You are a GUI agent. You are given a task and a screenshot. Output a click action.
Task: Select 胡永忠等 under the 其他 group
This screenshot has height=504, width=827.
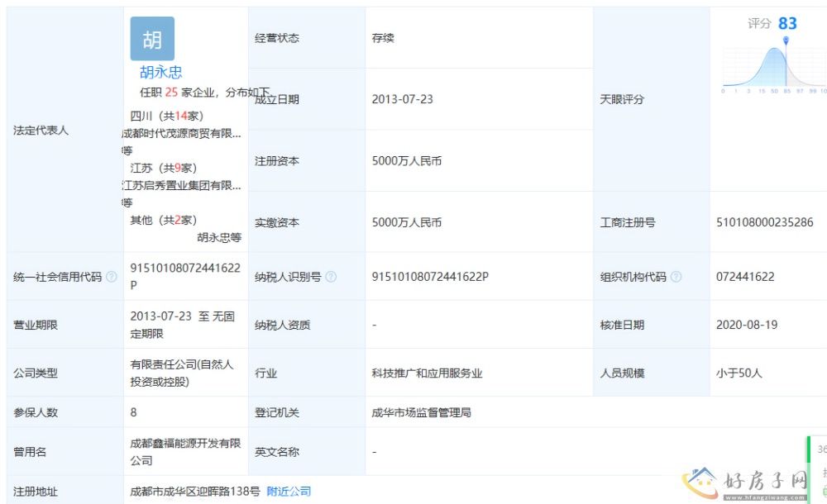pyautogui.click(x=219, y=237)
